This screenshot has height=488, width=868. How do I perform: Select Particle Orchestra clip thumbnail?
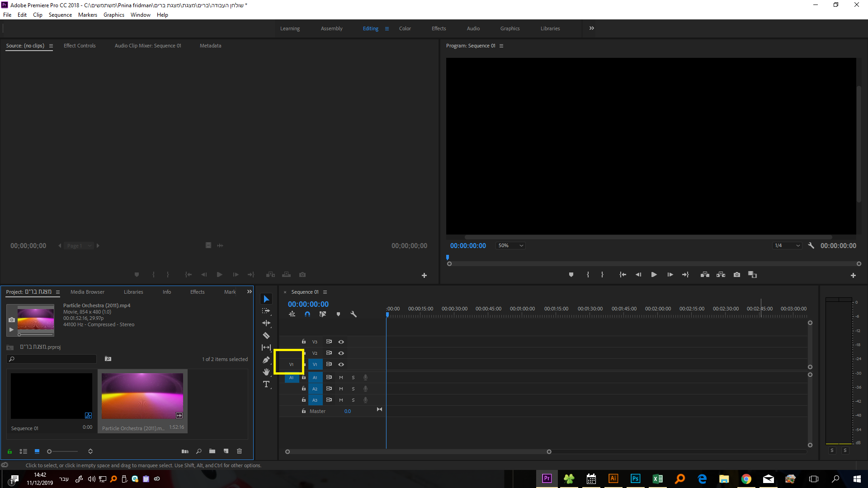(x=142, y=396)
